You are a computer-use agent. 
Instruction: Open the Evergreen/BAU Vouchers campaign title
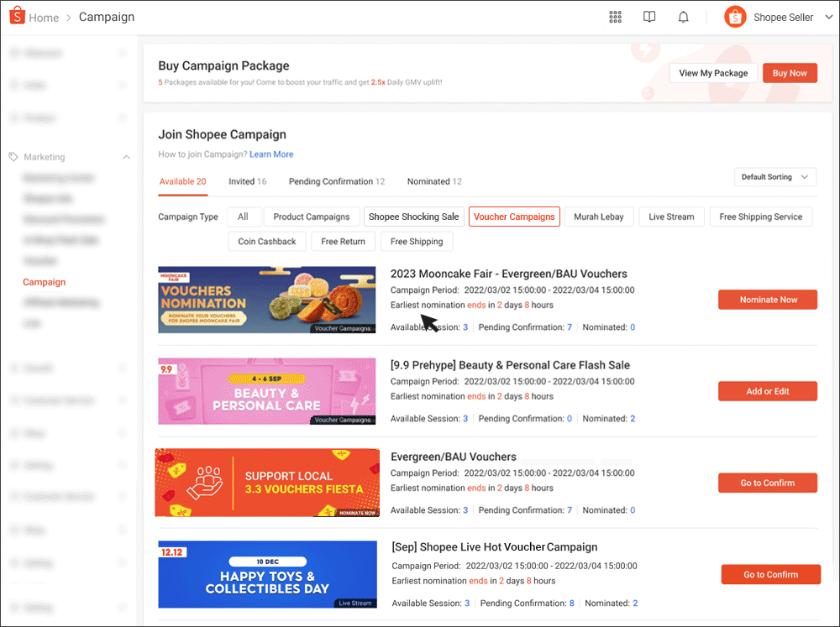pyautogui.click(x=454, y=457)
